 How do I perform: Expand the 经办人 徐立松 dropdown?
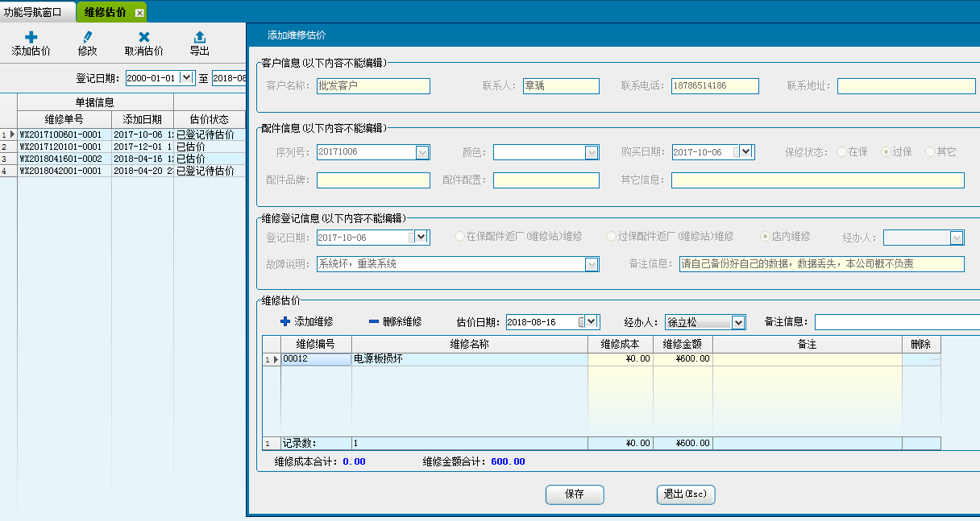click(738, 322)
